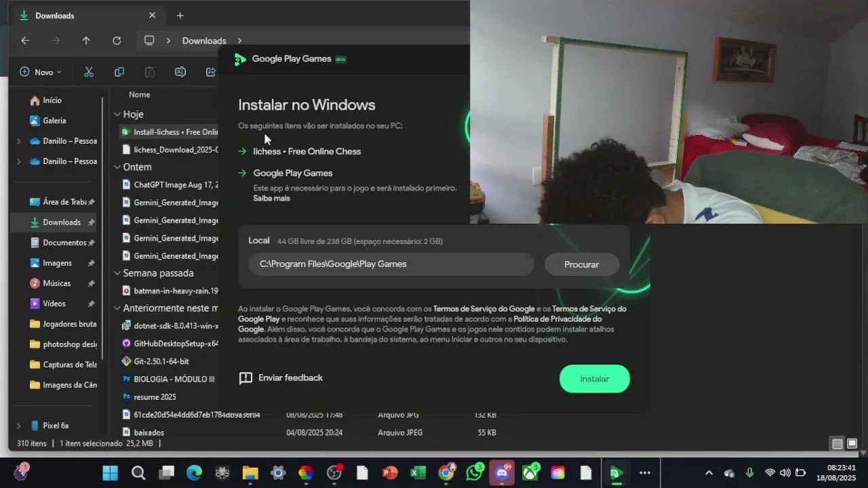Open Imagens in navigation pane
Image resolution: width=868 pixels, height=488 pixels.
(57, 263)
